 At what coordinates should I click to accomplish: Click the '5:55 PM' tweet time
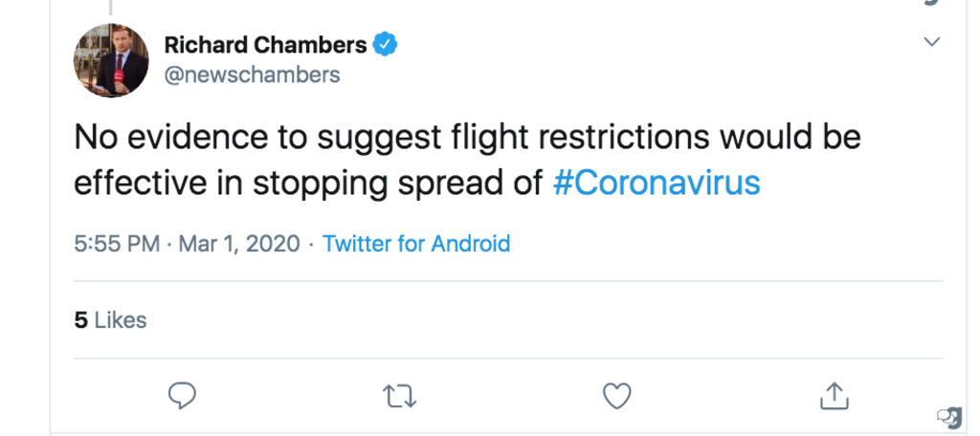pos(117,243)
